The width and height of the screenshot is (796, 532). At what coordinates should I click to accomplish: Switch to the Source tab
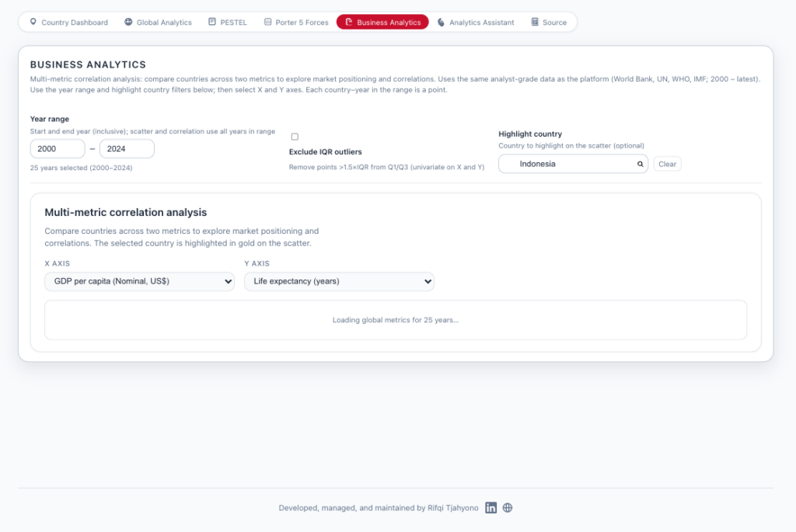click(549, 23)
